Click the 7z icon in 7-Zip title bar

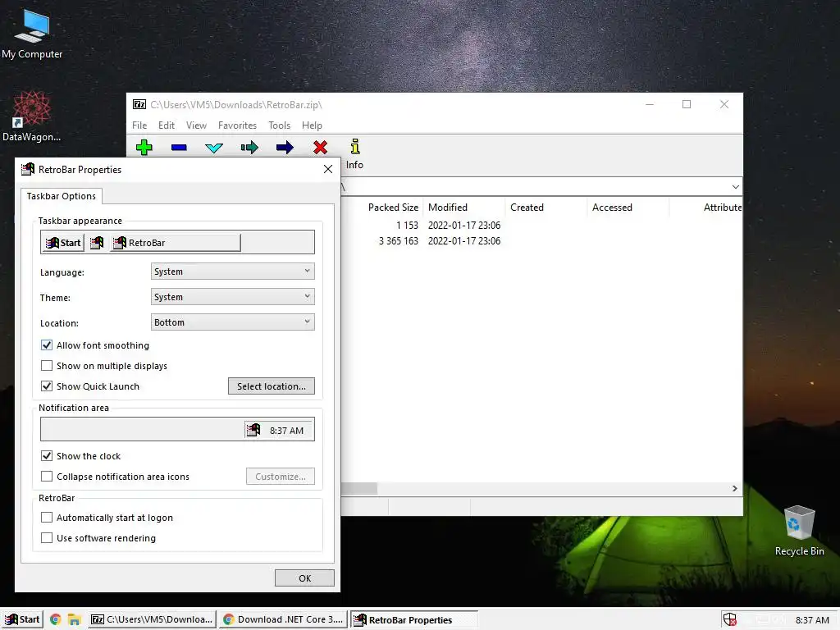[139, 104]
